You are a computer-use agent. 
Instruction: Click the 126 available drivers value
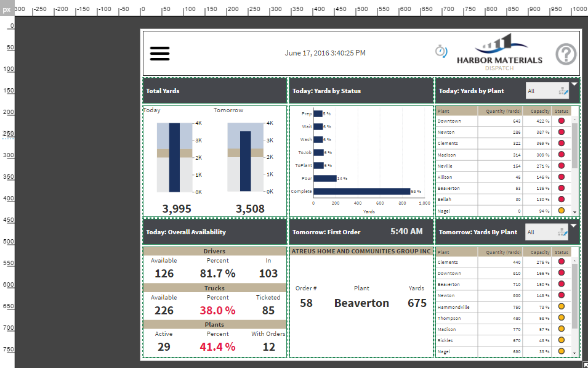(164, 273)
